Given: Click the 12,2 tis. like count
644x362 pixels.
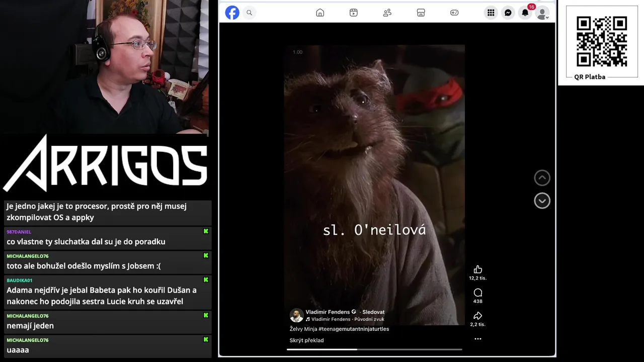Looking at the screenshot, I should 478,278.
